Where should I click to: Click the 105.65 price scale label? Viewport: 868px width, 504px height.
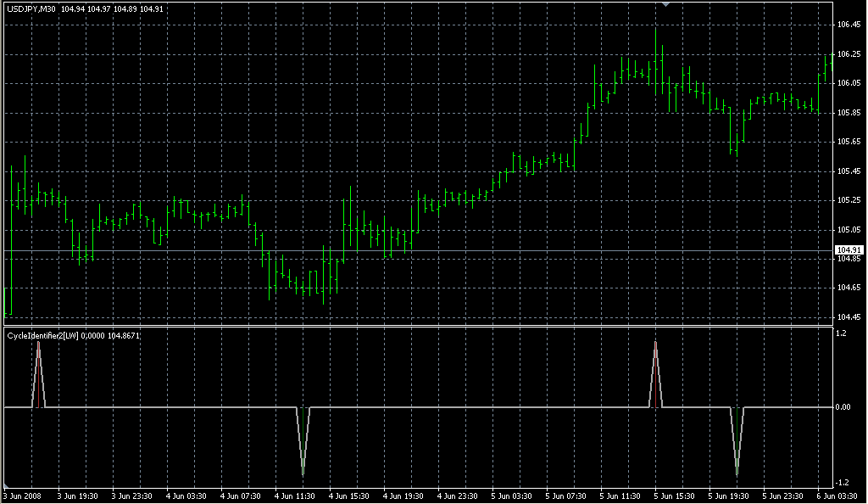coord(849,142)
